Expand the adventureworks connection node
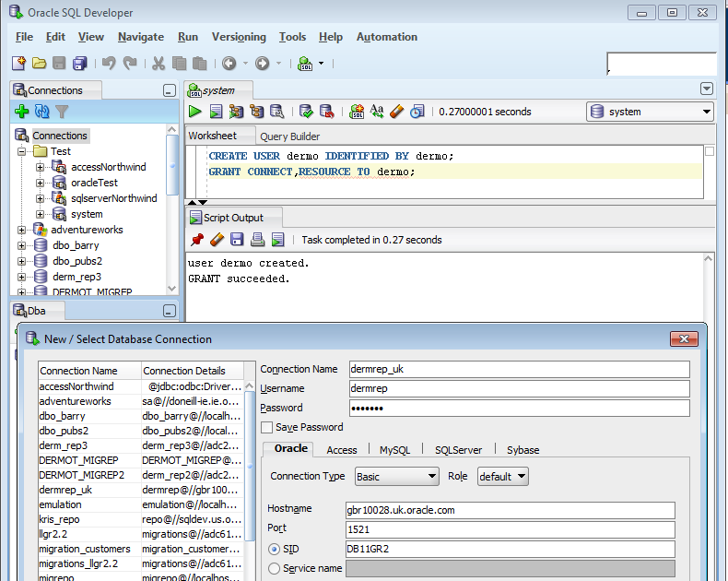The height and width of the screenshot is (581, 728). [x=21, y=230]
